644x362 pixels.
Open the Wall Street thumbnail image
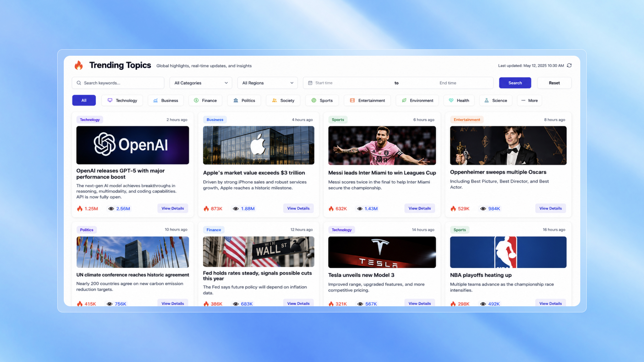tap(259, 252)
